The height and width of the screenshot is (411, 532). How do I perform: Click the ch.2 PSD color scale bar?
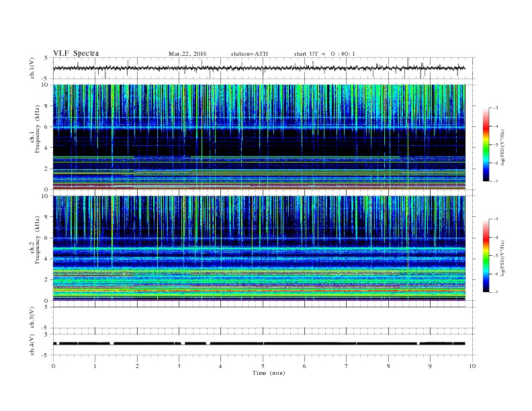[486, 256]
